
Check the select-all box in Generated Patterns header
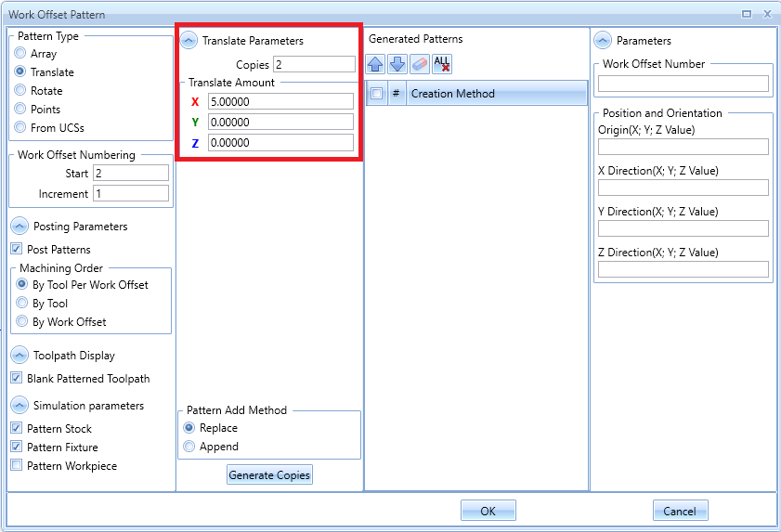tap(376, 93)
